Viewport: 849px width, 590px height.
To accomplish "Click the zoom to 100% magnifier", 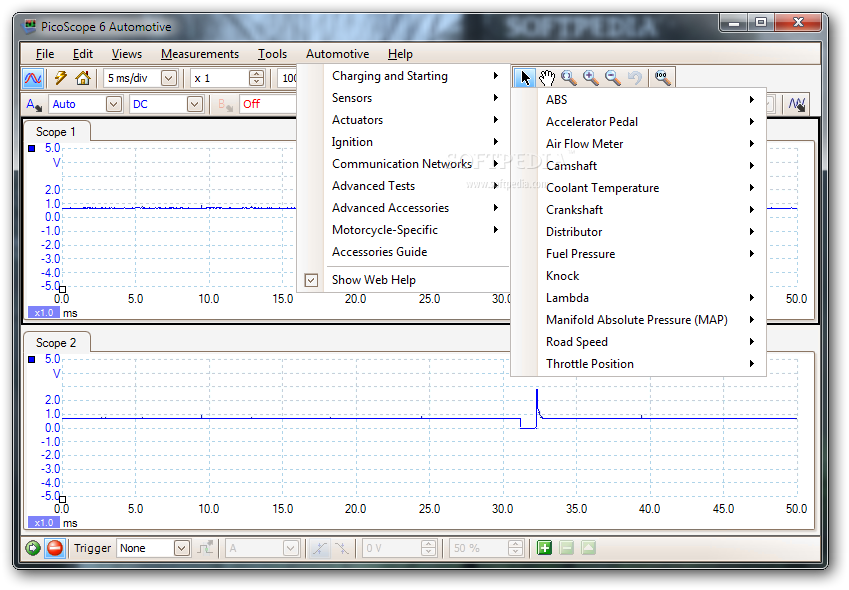I will (x=662, y=78).
